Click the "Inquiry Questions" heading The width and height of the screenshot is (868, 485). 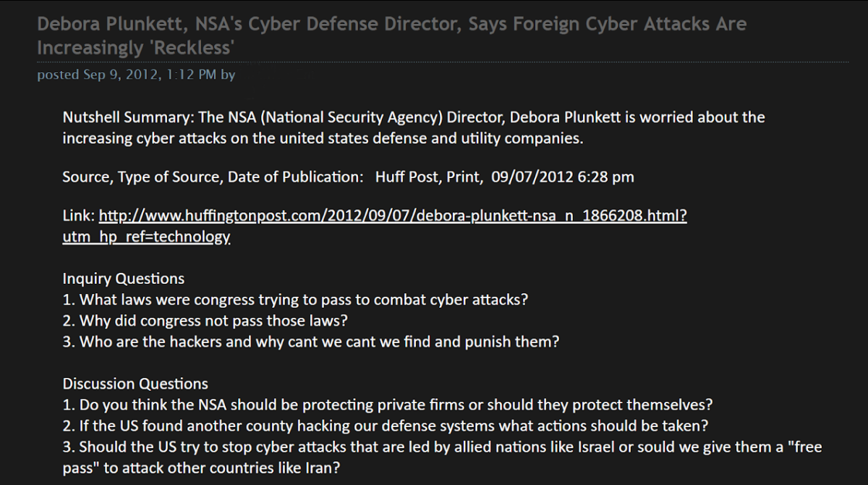[123, 279]
